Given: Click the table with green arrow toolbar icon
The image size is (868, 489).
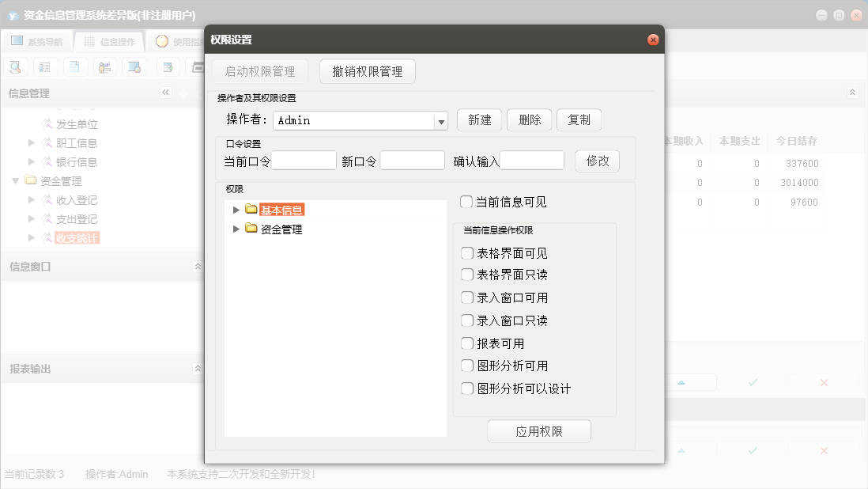Looking at the screenshot, I should 168,67.
